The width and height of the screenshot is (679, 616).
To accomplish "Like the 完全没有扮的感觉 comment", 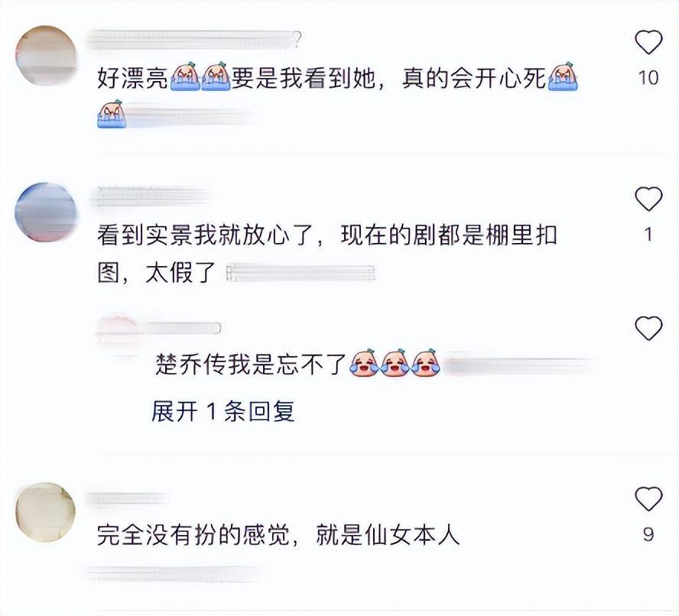I will coord(648,498).
